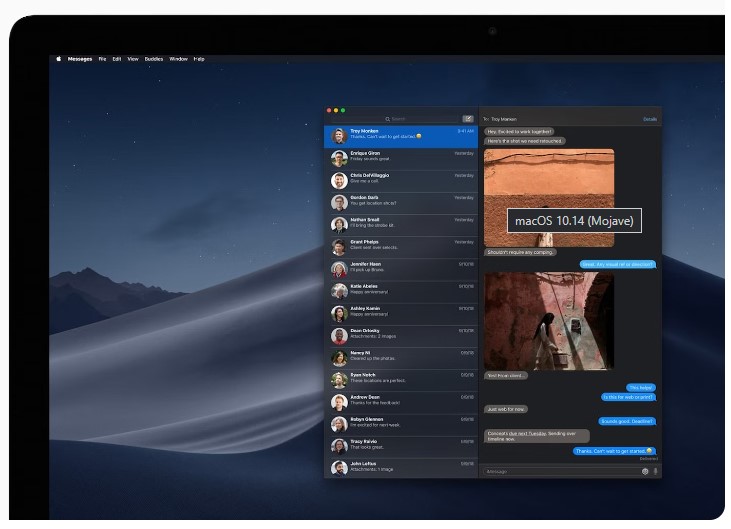Click the microphone dictation icon
The image size is (731, 529).
point(655,471)
